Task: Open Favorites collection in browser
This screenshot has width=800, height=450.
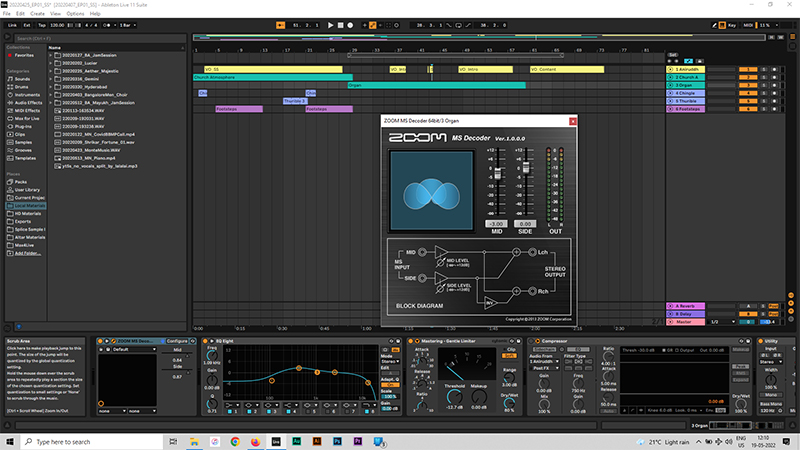Action: coord(24,55)
